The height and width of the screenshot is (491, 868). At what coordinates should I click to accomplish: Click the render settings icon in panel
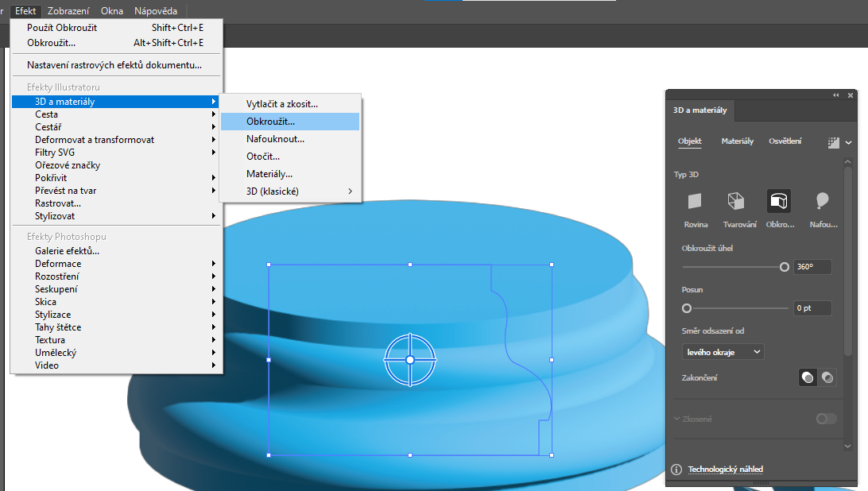tap(833, 142)
